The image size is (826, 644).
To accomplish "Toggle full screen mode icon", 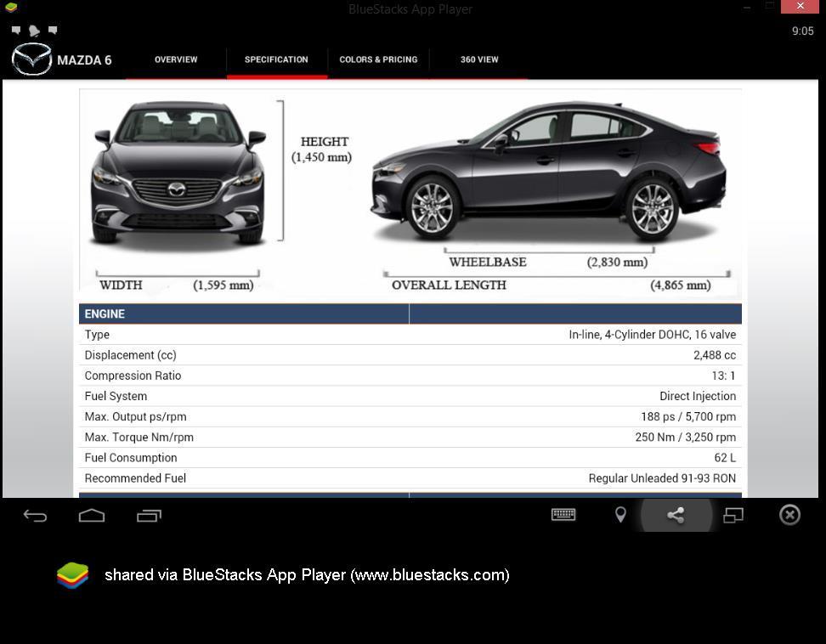I will [x=733, y=515].
